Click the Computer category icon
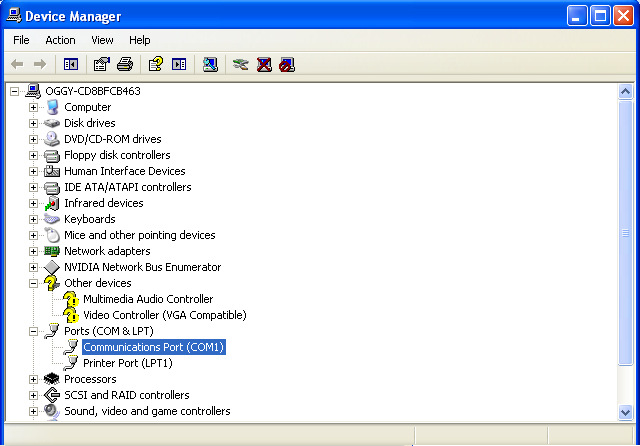Screen dimensions: 640x446 (52, 107)
